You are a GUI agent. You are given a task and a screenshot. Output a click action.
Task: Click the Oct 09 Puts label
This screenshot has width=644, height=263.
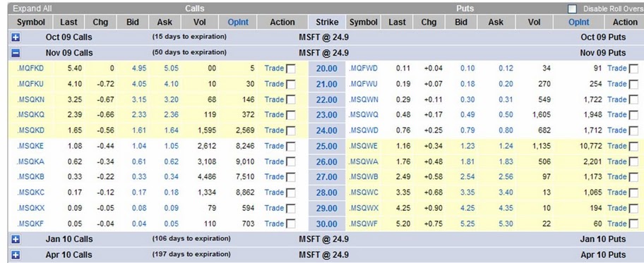click(603, 37)
